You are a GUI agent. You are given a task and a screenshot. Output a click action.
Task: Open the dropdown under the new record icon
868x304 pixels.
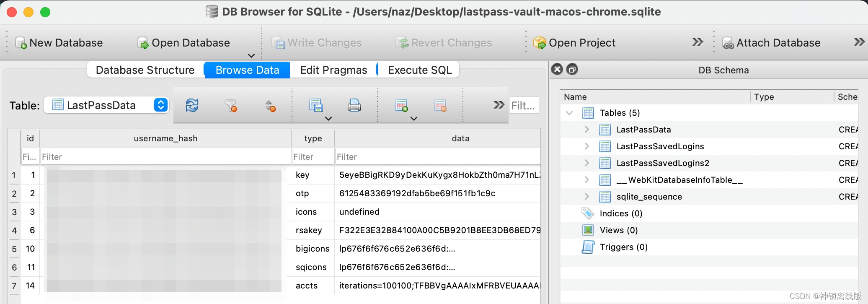(414, 119)
